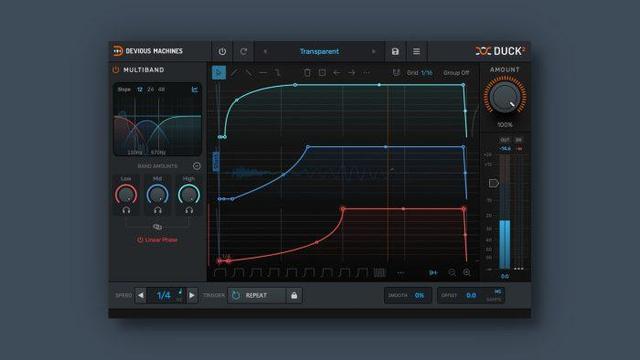The height and width of the screenshot is (360, 640).
Task: Enable the Linear Phase toggle
Action: 157,240
